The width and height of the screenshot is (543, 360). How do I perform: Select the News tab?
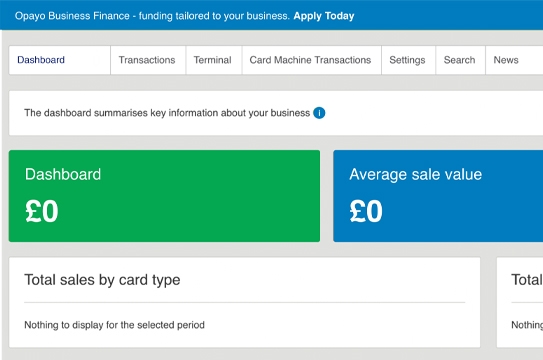pyautogui.click(x=506, y=60)
